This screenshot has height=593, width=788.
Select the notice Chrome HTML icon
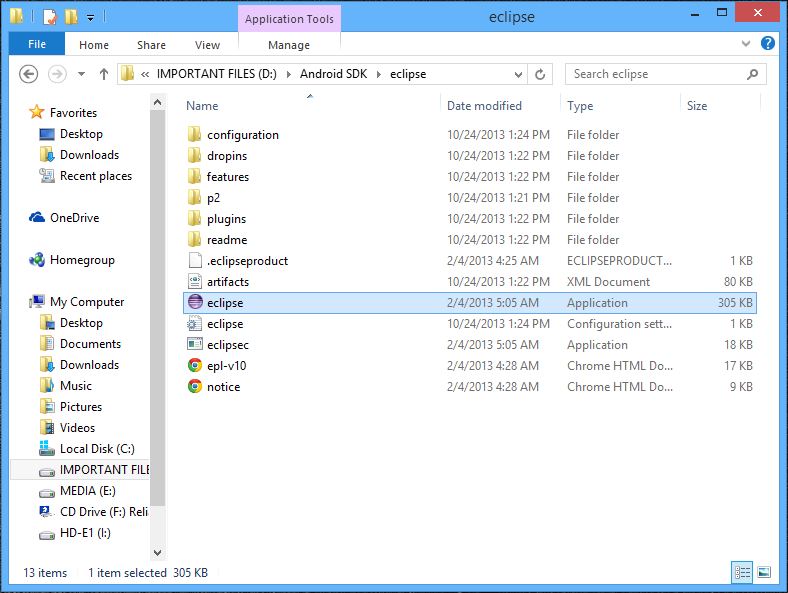(194, 386)
